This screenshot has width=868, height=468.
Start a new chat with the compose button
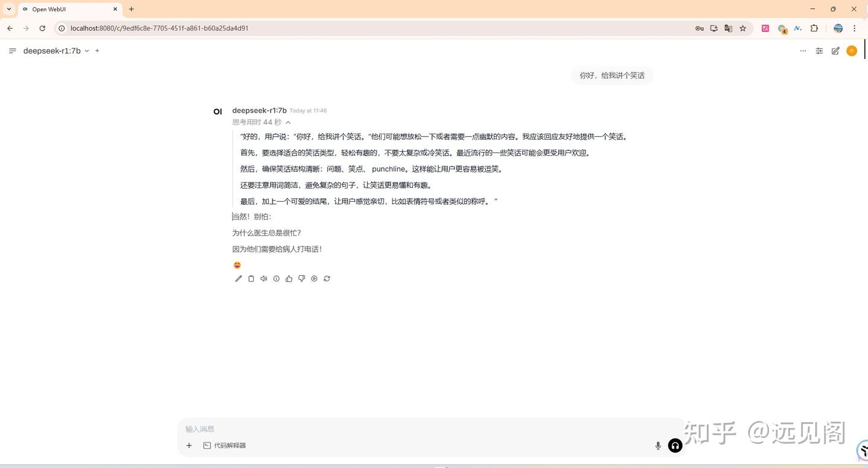(x=835, y=51)
